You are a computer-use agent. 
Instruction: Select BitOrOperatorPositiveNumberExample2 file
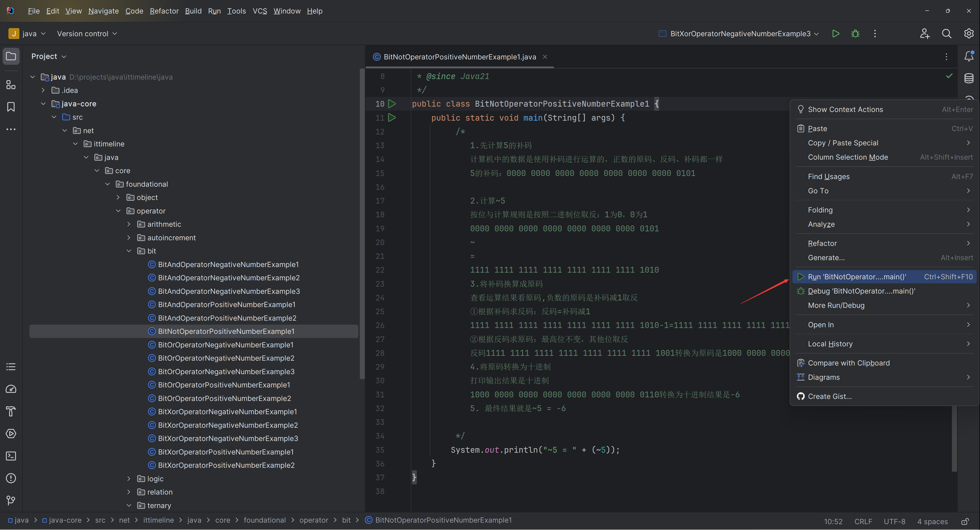pos(224,398)
